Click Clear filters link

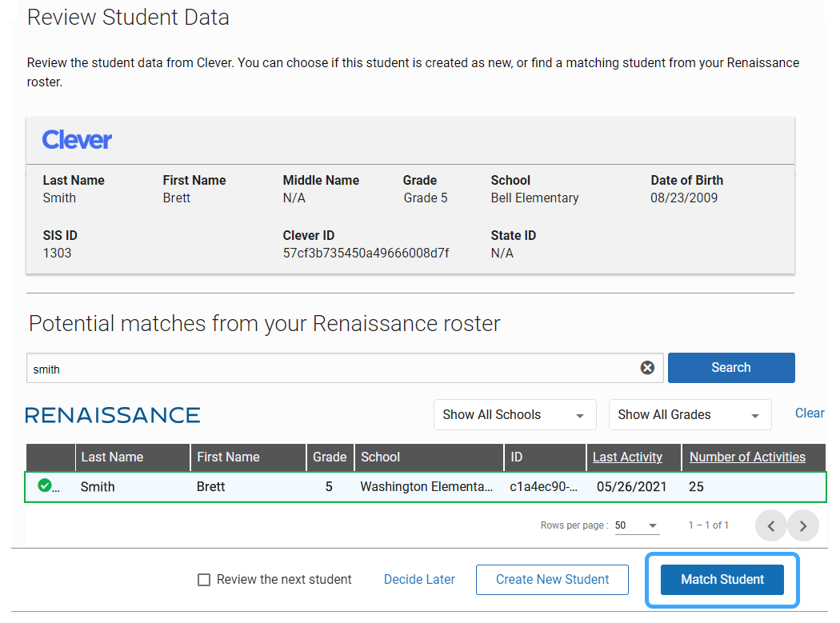tap(810, 413)
